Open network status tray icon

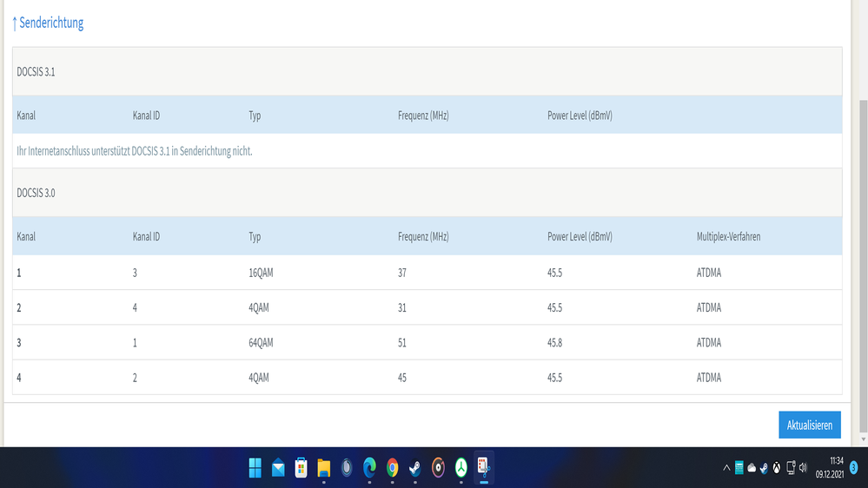pos(791,468)
